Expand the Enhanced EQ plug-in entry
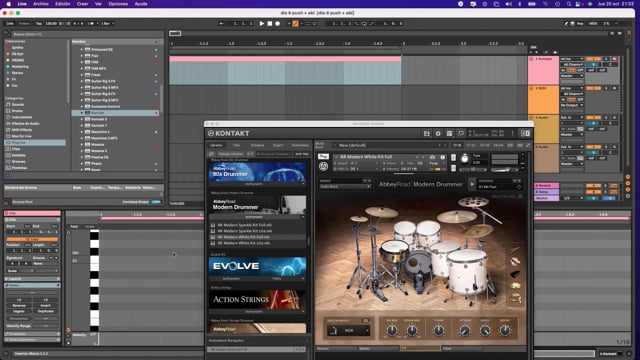Screen dimensions: 640x360 pos(82,49)
